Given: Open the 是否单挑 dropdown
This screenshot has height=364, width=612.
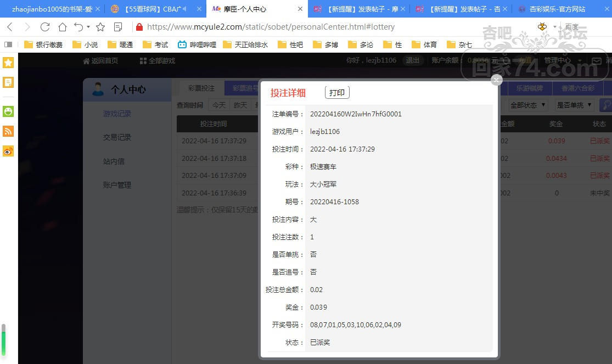Looking at the screenshot, I should [574, 105].
